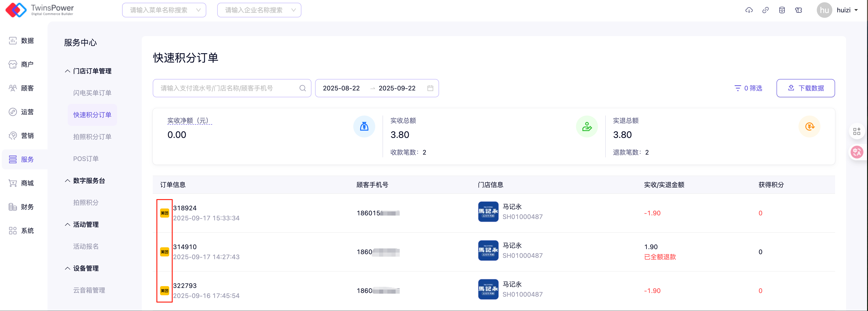Click the grid-plus floating widget icon
Screen dimensions: 868x311
pyautogui.click(x=857, y=131)
